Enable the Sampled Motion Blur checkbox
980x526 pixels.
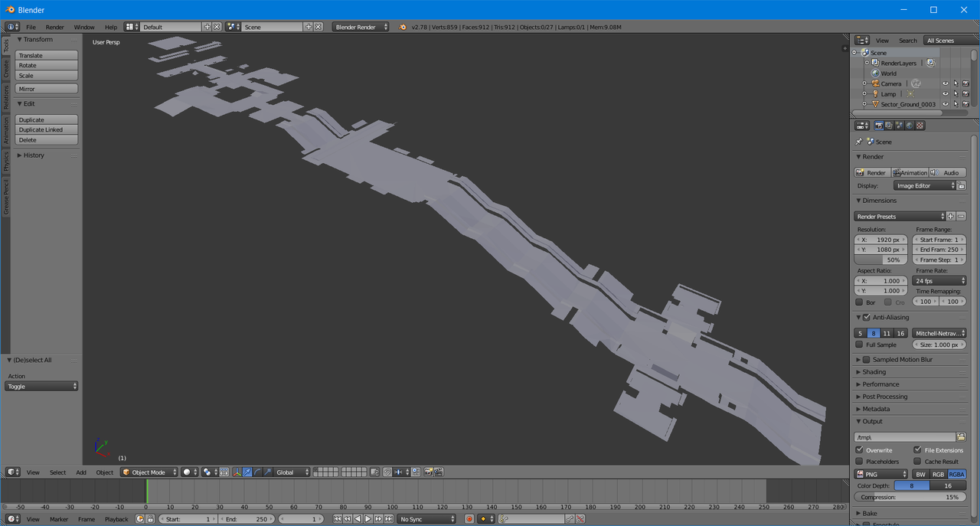867,360
